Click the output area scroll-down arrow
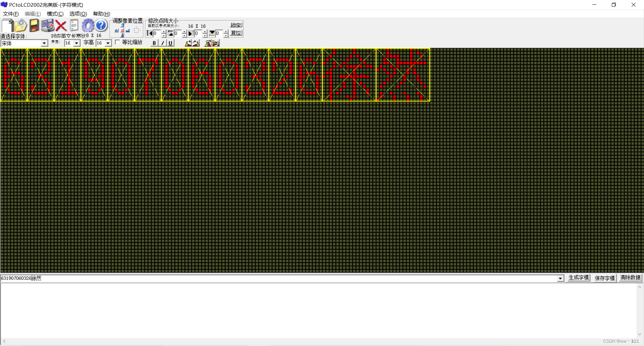The width and height of the screenshot is (644, 346). pyautogui.click(x=640, y=334)
